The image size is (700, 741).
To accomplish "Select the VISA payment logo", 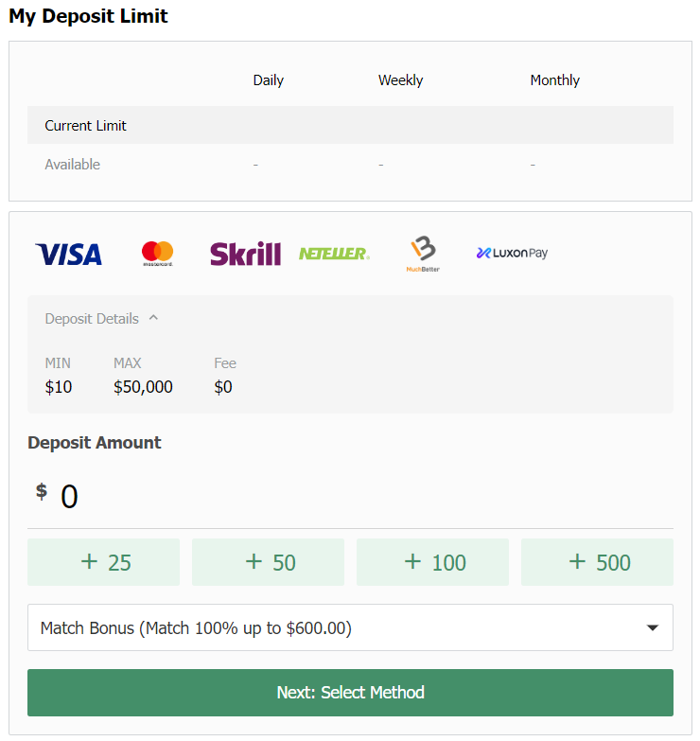I will pyautogui.click(x=68, y=254).
